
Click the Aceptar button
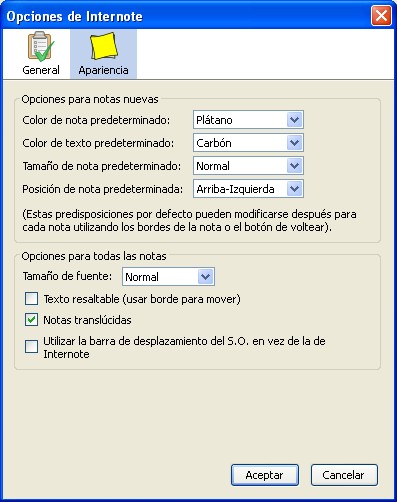265,475
